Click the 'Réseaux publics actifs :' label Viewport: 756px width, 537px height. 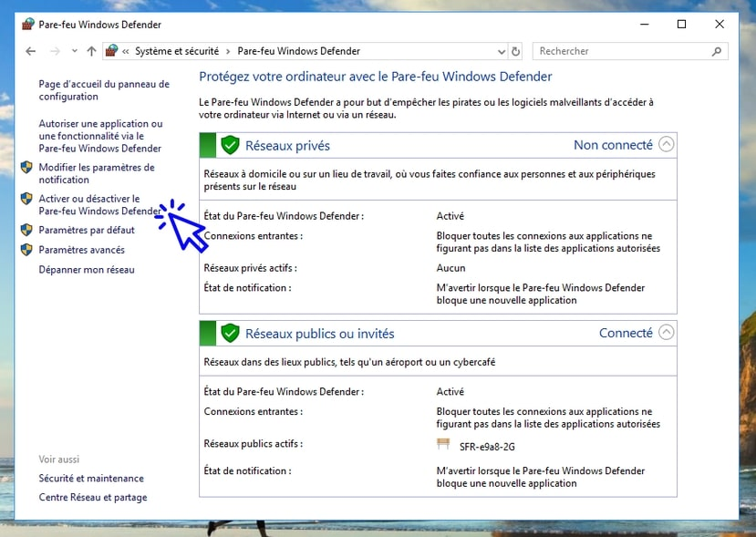(x=254, y=443)
